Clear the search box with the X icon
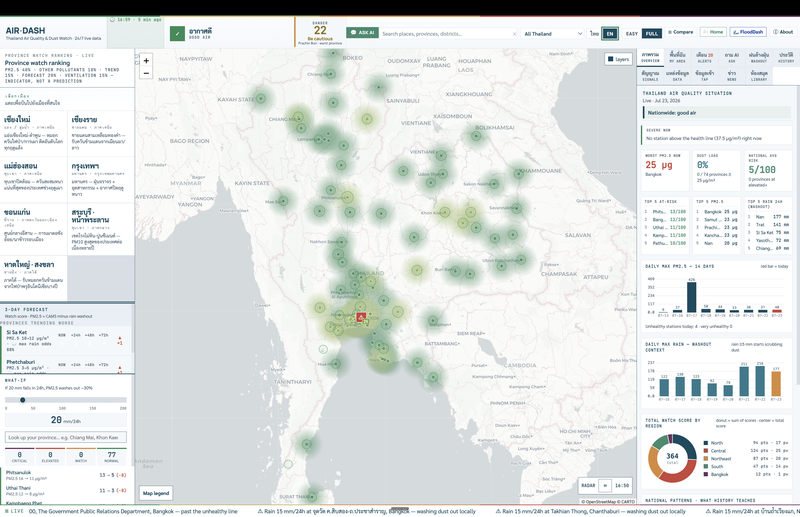The width and height of the screenshot is (800, 517). (514, 34)
